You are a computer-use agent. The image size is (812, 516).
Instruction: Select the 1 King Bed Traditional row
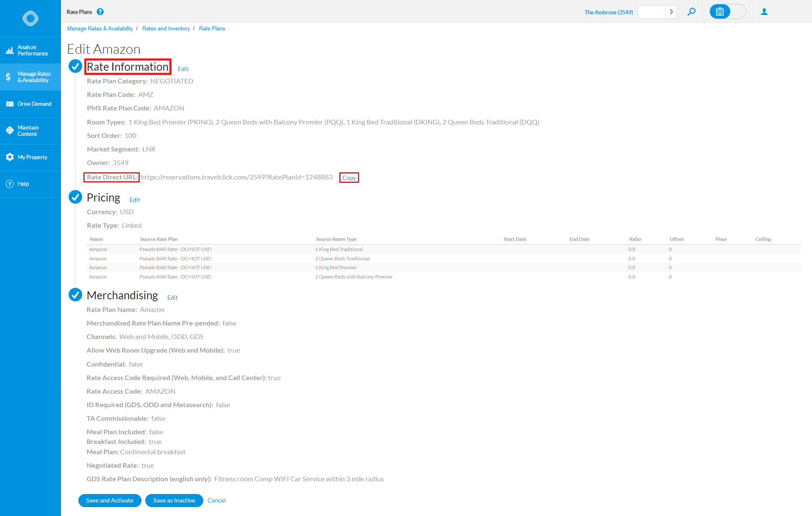pyautogui.click(x=444, y=249)
